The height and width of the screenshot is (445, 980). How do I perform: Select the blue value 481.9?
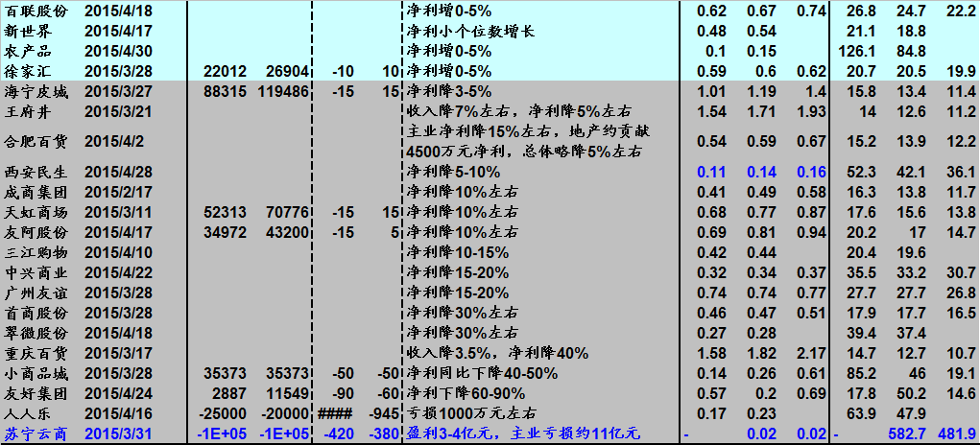click(x=956, y=433)
